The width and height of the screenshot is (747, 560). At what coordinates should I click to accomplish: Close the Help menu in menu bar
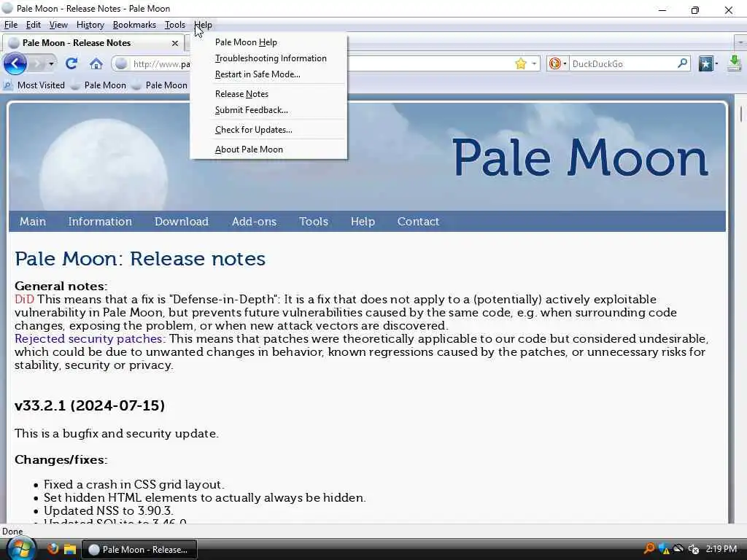tap(203, 25)
